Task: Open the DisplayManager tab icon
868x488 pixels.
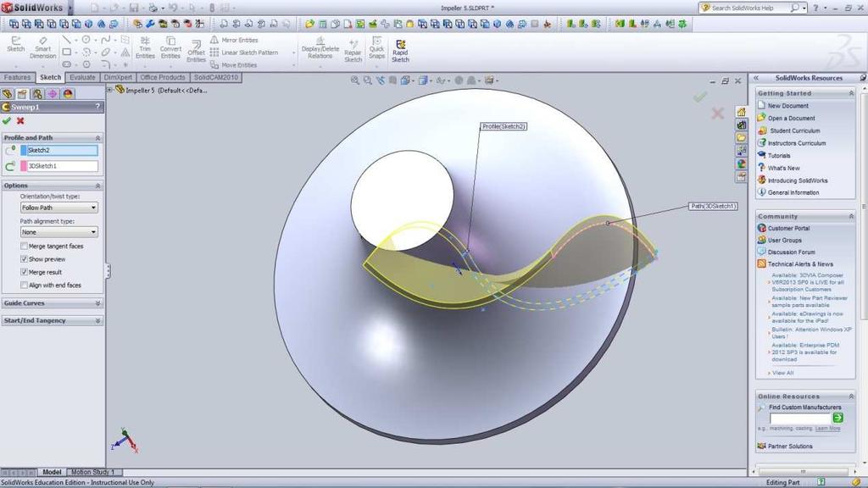Action: tap(68, 94)
